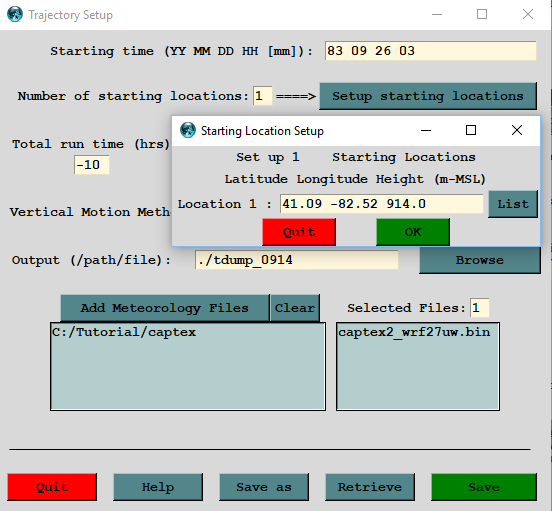Select captex2_wrf27uw.bin in file list
552x511 pixels.
coord(414,332)
